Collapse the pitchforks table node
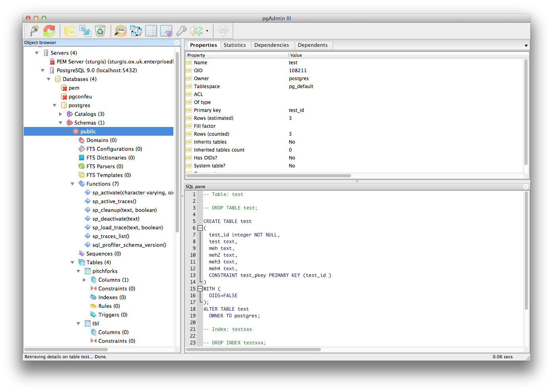This screenshot has height=392, width=553. [x=79, y=271]
